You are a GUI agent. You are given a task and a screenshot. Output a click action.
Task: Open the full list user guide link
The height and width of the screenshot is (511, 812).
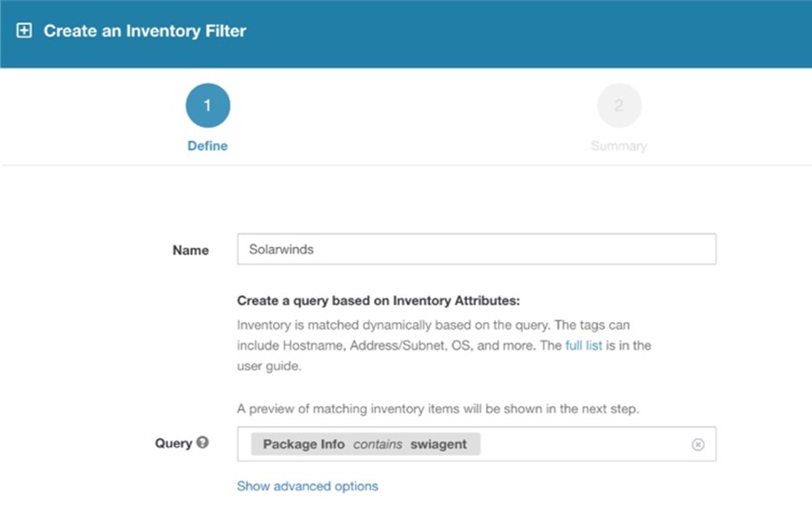pyautogui.click(x=584, y=345)
